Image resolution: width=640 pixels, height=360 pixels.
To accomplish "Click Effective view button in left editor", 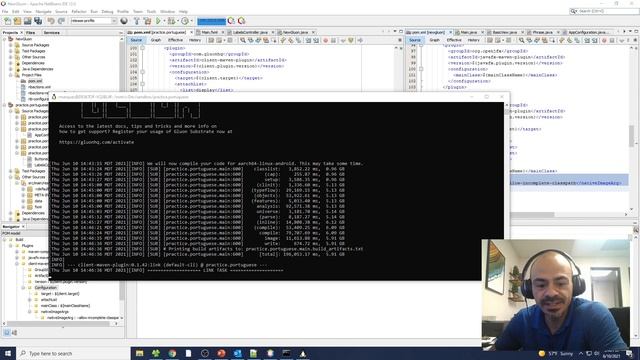I will 175,40.
